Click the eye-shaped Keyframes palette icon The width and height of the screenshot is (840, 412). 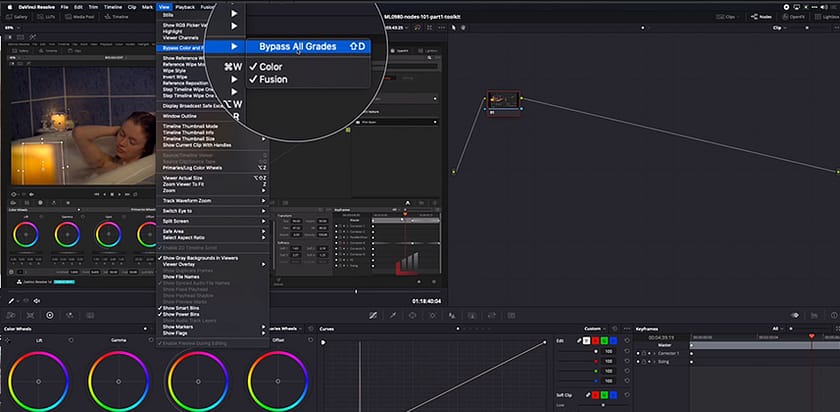(x=795, y=316)
